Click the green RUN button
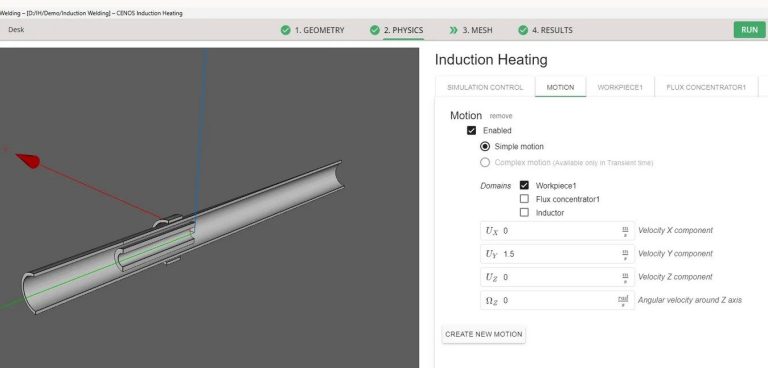 coord(749,30)
